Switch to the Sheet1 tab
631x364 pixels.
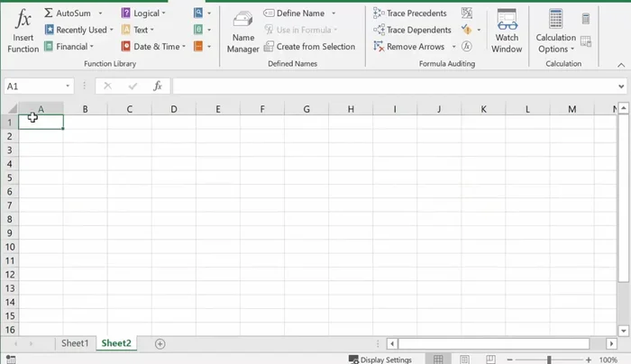pyautogui.click(x=75, y=343)
